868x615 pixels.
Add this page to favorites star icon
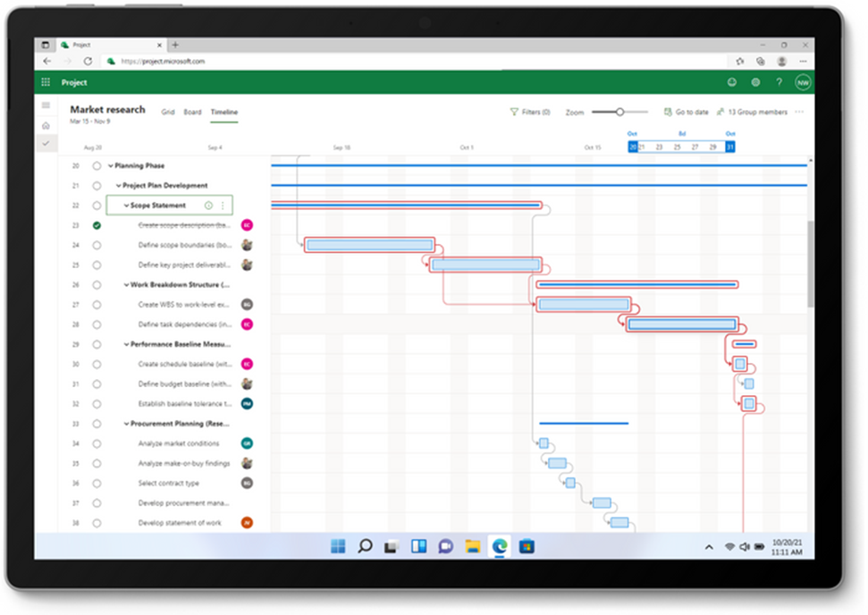[x=740, y=62]
